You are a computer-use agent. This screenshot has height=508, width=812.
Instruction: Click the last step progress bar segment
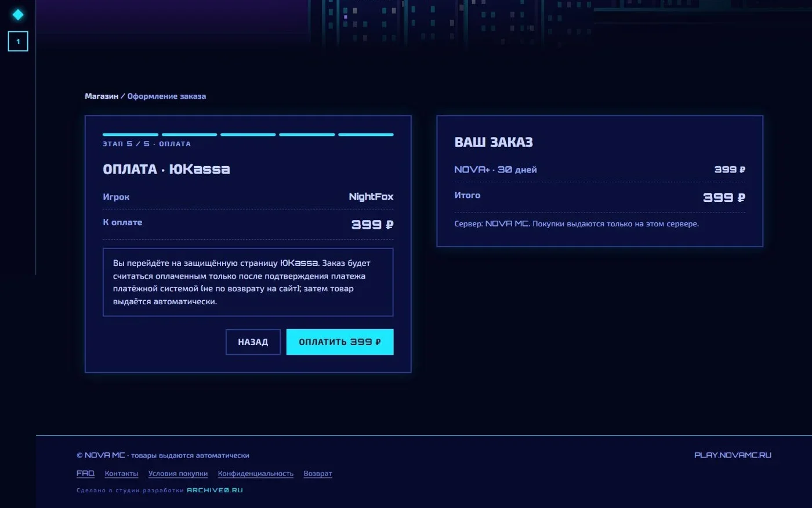click(366, 135)
